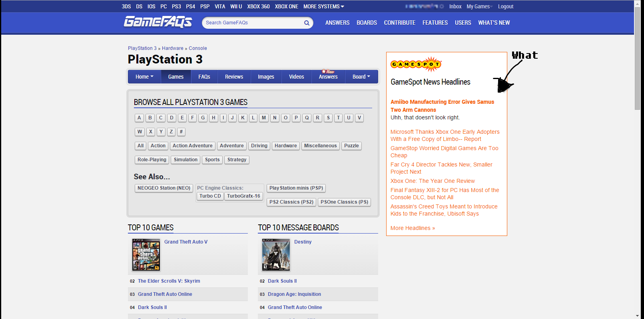Open GameStop Worried Digital Games headline
The width and height of the screenshot is (644, 319).
tap(445, 152)
